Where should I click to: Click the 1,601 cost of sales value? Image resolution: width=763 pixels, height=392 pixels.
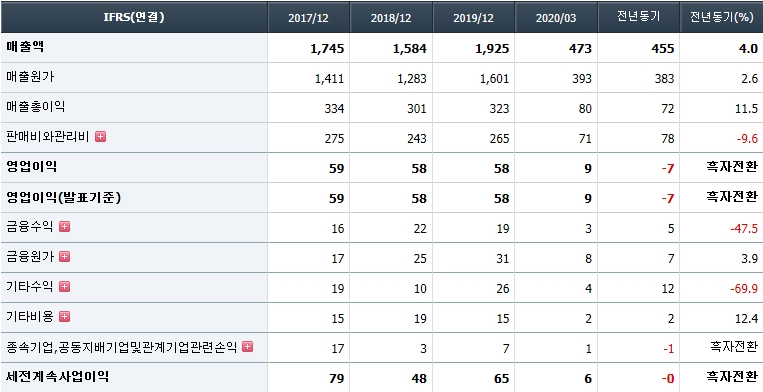pos(494,79)
